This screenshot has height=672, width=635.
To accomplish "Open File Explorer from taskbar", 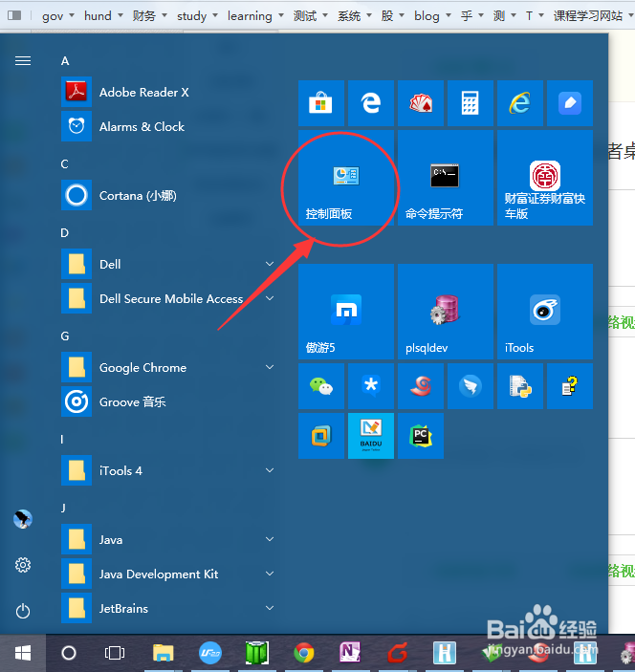I will (163, 653).
